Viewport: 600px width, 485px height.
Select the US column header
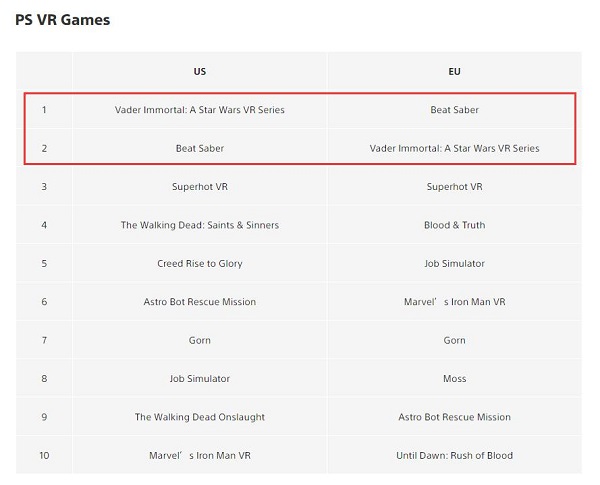click(x=199, y=71)
